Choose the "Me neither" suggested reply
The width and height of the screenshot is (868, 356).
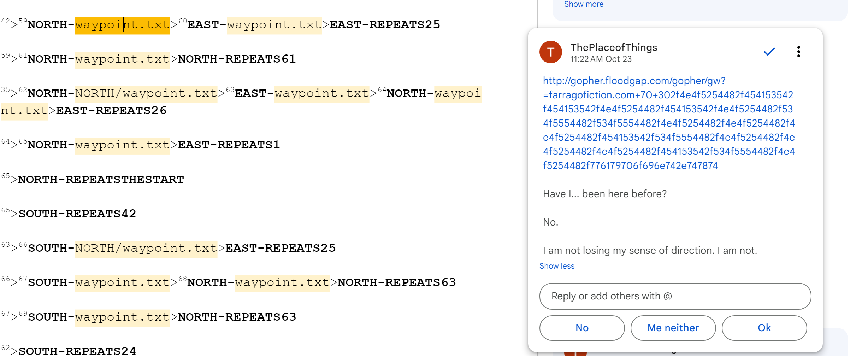click(x=673, y=328)
